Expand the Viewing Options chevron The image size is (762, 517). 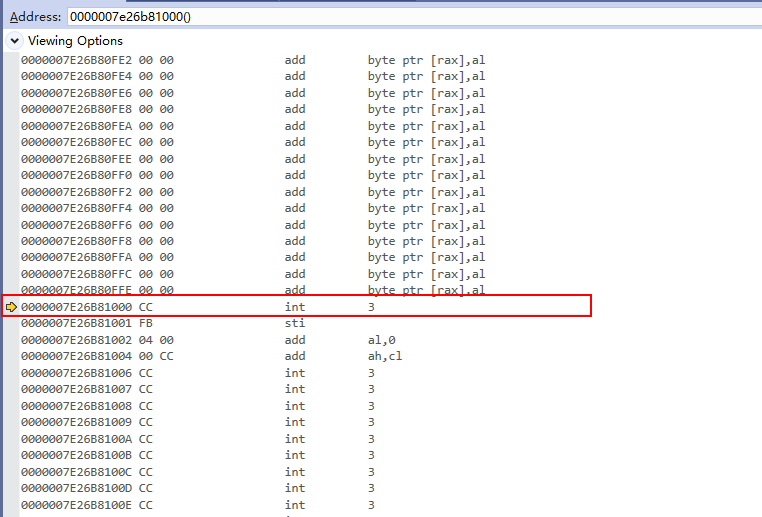click(x=15, y=41)
